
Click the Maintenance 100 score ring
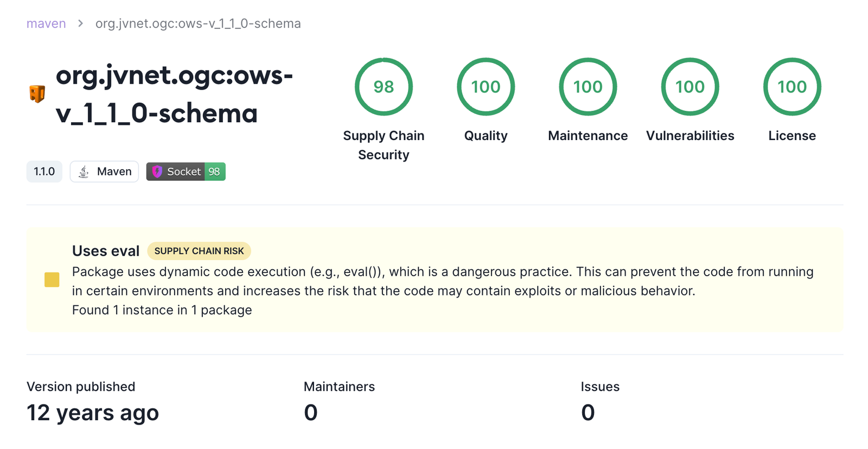pos(588,87)
